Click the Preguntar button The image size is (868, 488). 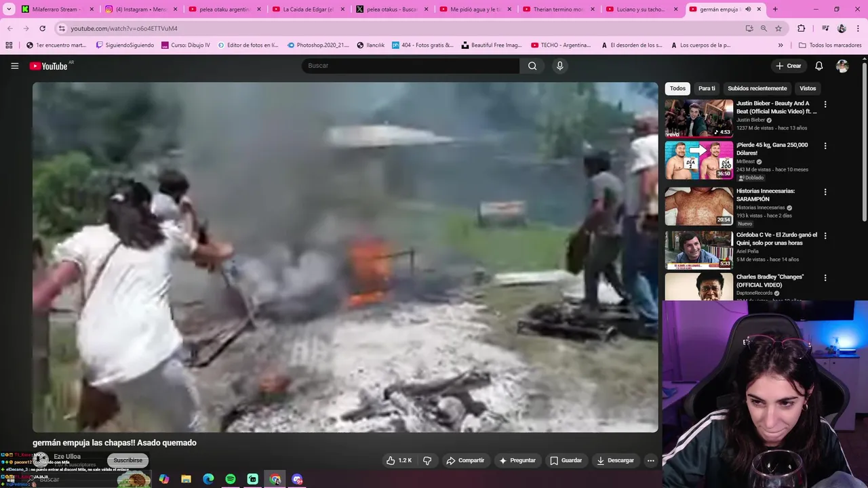point(517,460)
